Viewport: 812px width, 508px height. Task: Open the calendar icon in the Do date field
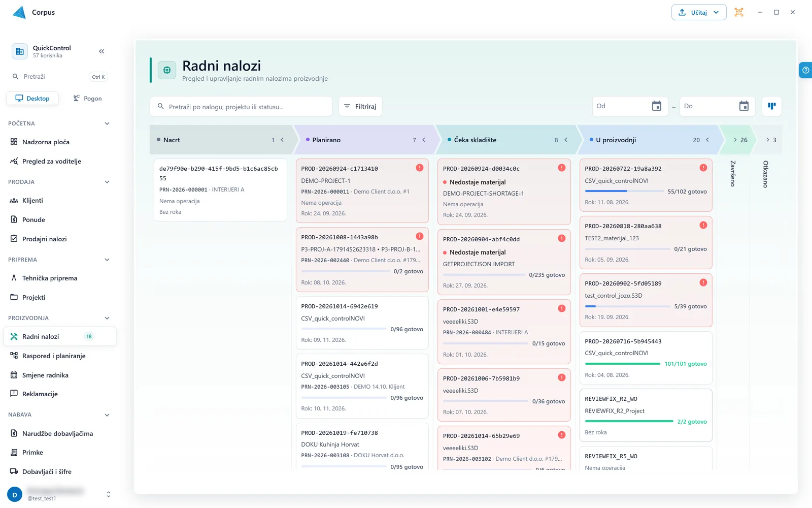pos(744,106)
